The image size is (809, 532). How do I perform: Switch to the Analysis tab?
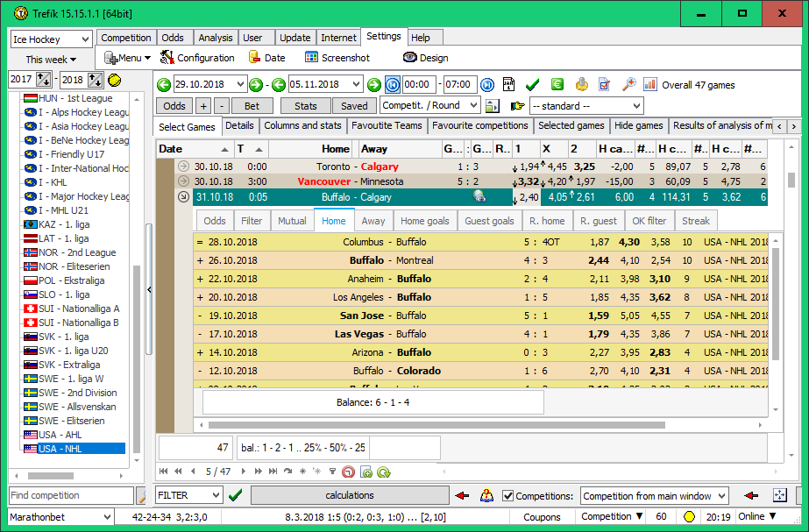point(216,38)
